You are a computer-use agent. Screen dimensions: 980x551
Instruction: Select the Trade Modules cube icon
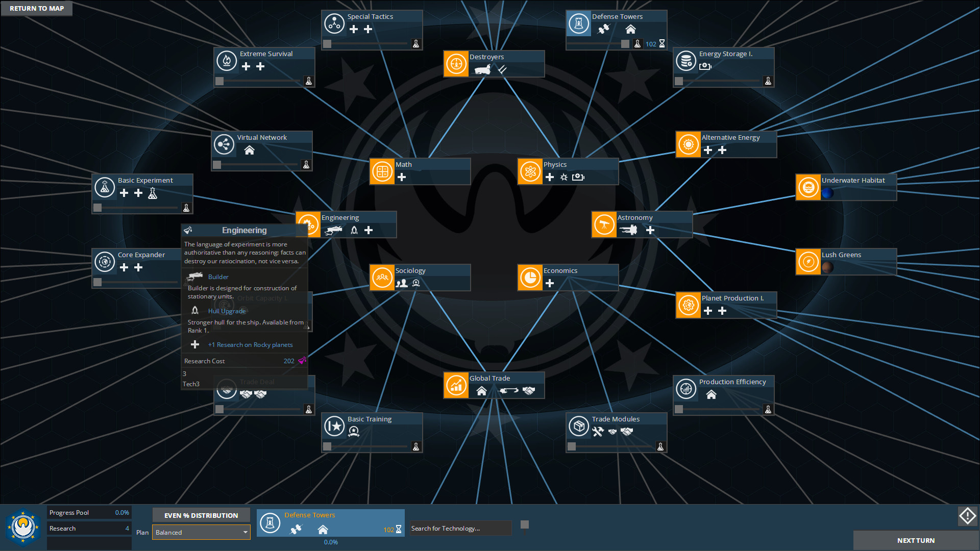pyautogui.click(x=579, y=426)
